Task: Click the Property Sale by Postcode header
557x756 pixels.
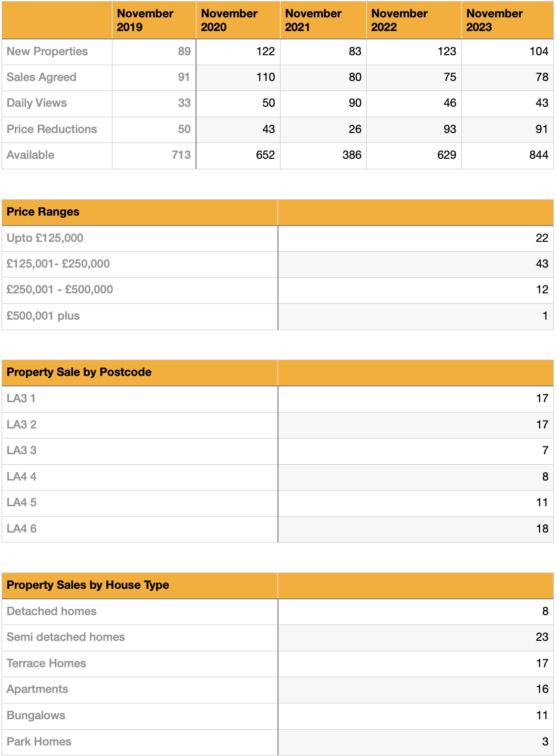Action: [79, 372]
